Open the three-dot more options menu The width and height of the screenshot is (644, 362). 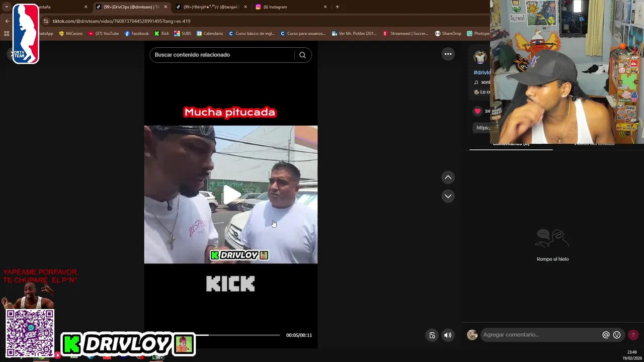point(448,54)
